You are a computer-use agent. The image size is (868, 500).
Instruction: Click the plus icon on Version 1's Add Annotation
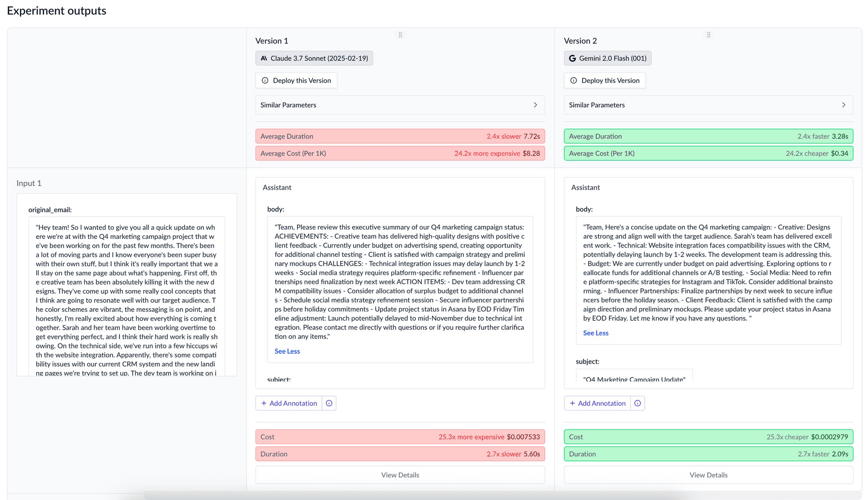pyautogui.click(x=264, y=403)
